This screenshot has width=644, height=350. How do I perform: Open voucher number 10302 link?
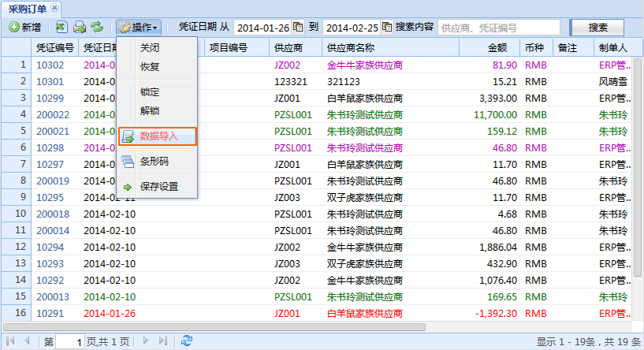pos(50,65)
